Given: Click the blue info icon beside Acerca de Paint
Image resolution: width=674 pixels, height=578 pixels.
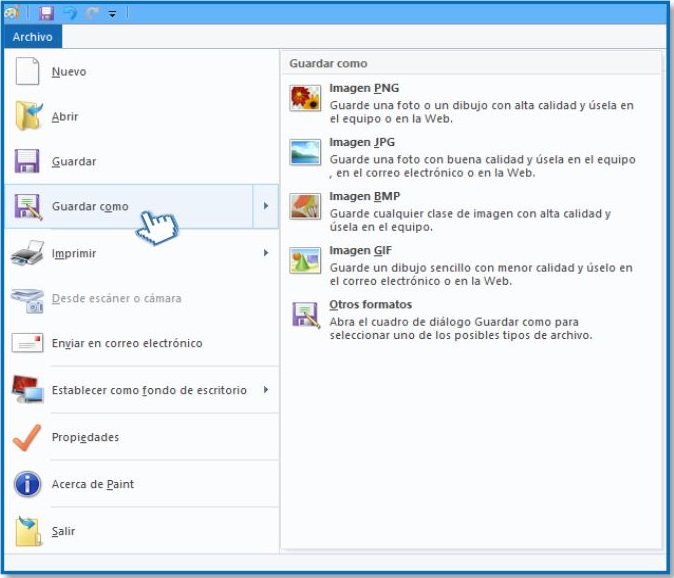Looking at the screenshot, I should [28, 484].
